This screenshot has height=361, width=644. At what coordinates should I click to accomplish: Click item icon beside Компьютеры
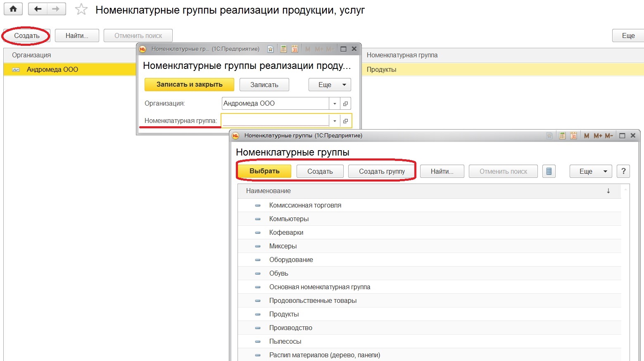pos(258,219)
